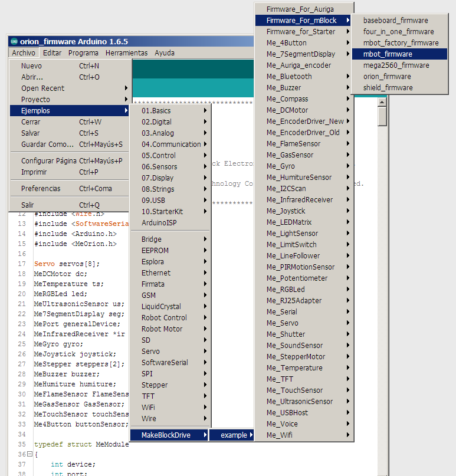Expand Me_7SegmentDisplay examples
The width and height of the screenshot is (456, 476).
click(x=304, y=54)
